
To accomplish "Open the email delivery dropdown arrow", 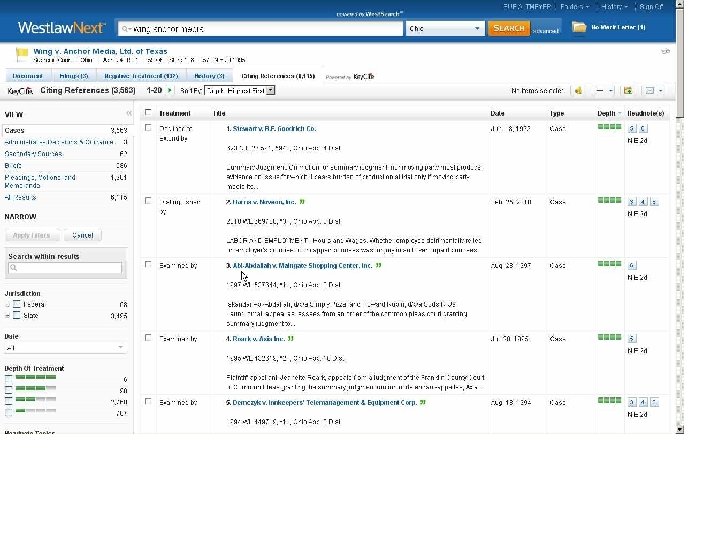I will pos(660,91).
